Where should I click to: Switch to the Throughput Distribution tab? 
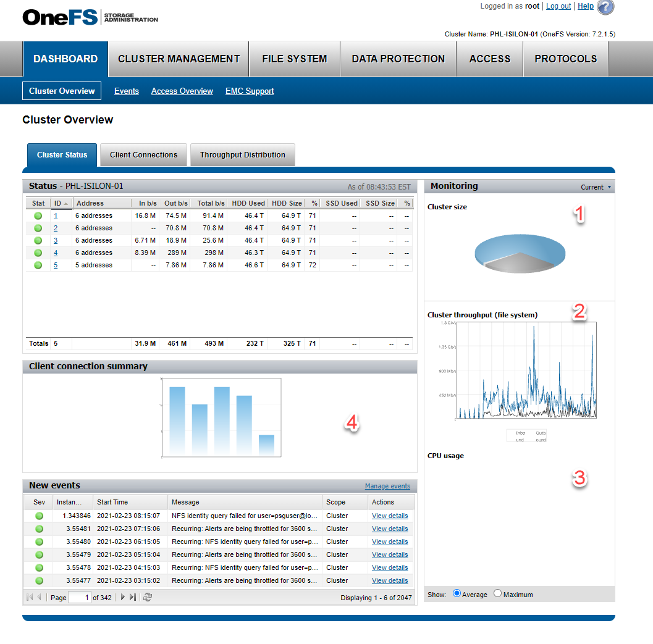[242, 154]
